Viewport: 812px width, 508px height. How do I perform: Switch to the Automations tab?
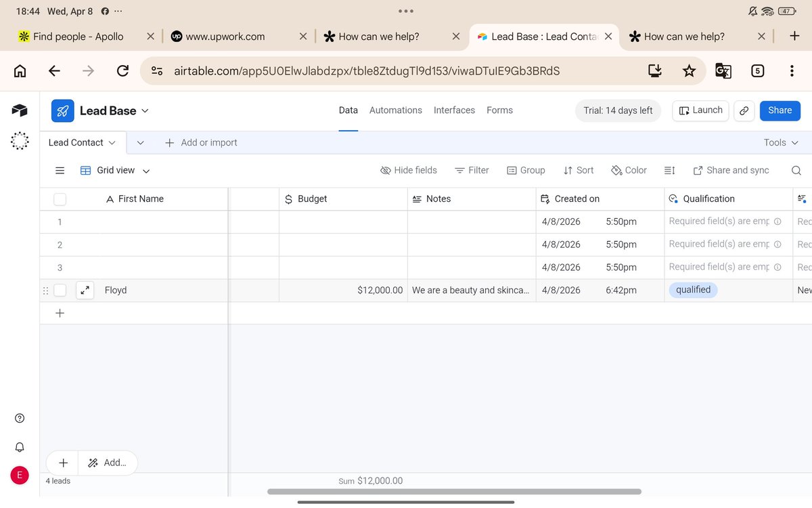click(x=396, y=110)
